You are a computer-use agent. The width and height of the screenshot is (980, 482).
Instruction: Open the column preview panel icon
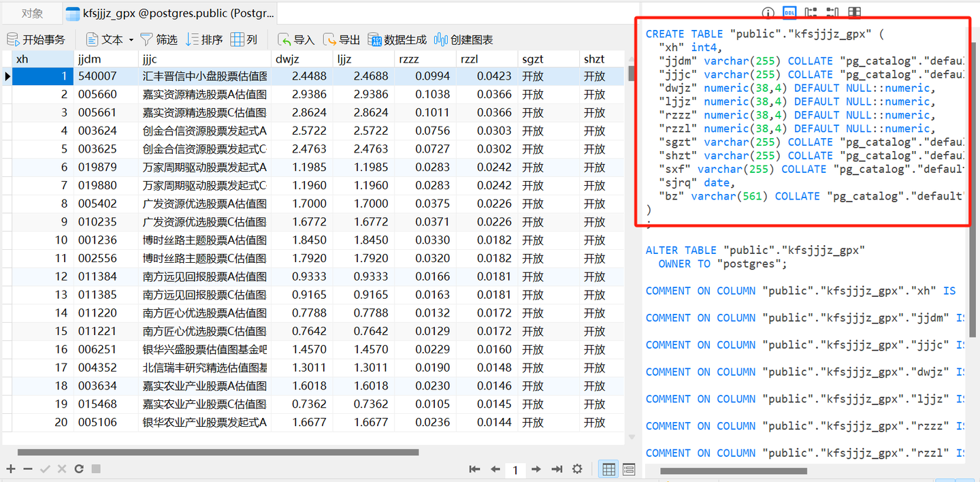tap(854, 12)
